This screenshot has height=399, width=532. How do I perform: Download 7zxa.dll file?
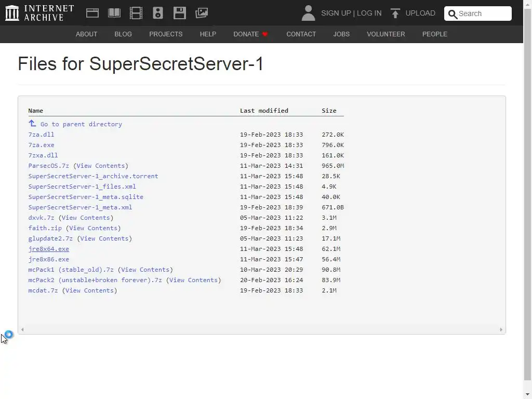43,155
